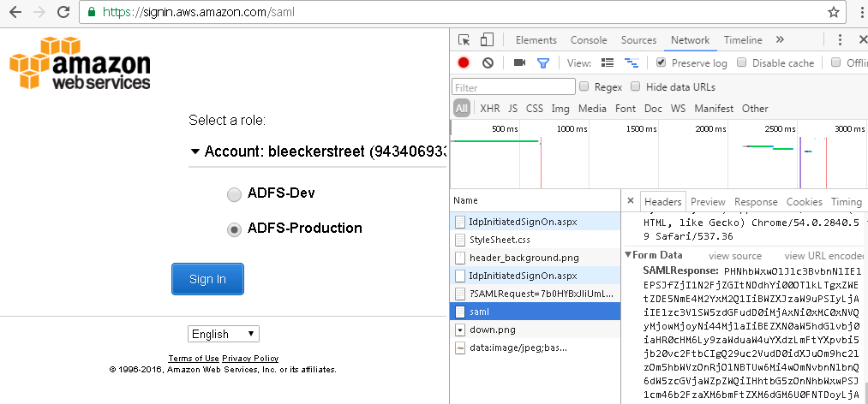Image resolution: width=868 pixels, height=404 pixels.
Task: Select the ADFS-Production role radio button
Action: pyautogui.click(x=235, y=229)
